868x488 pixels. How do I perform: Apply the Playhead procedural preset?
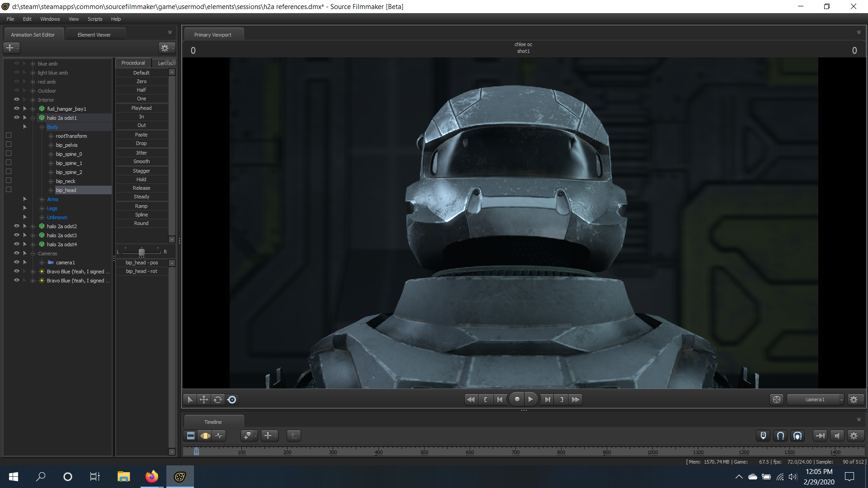pos(142,108)
